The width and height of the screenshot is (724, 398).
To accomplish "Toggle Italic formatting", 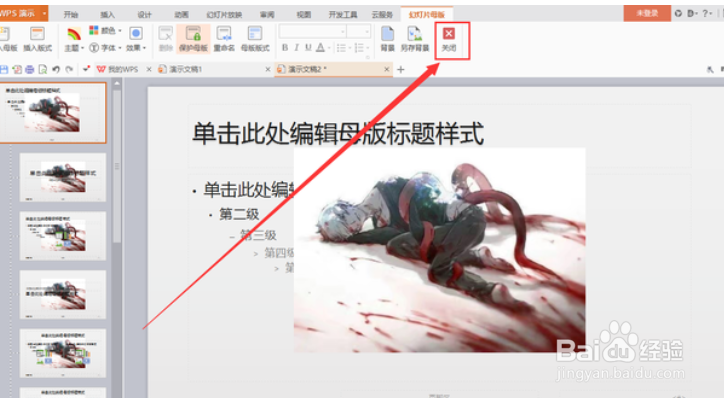I will point(296,48).
